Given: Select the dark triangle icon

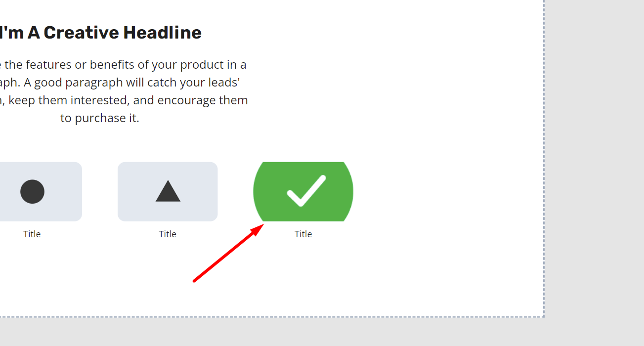Looking at the screenshot, I should pyautogui.click(x=168, y=191).
